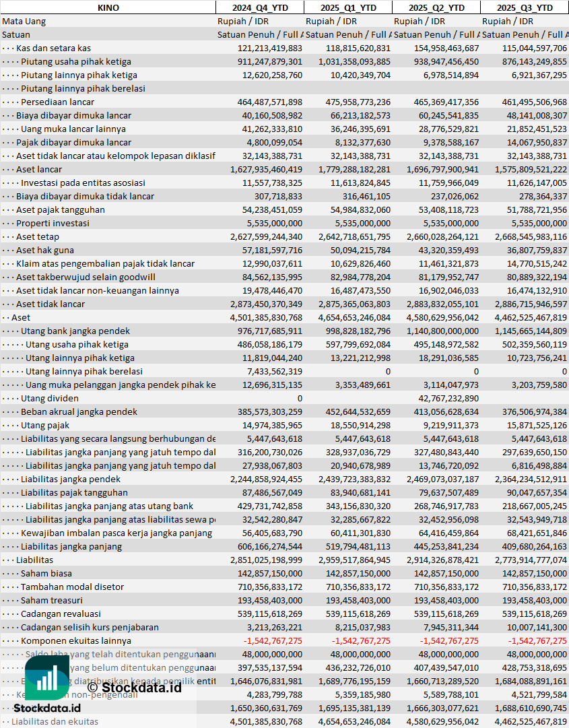Select Aset lancar value 1,627,935,460,419
Screen dimensions: 569x728
tap(266, 170)
